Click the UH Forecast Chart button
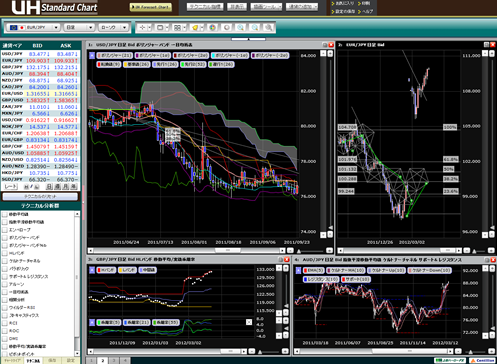The height and width of the screenshot is (364, 497). pos(151,7)
